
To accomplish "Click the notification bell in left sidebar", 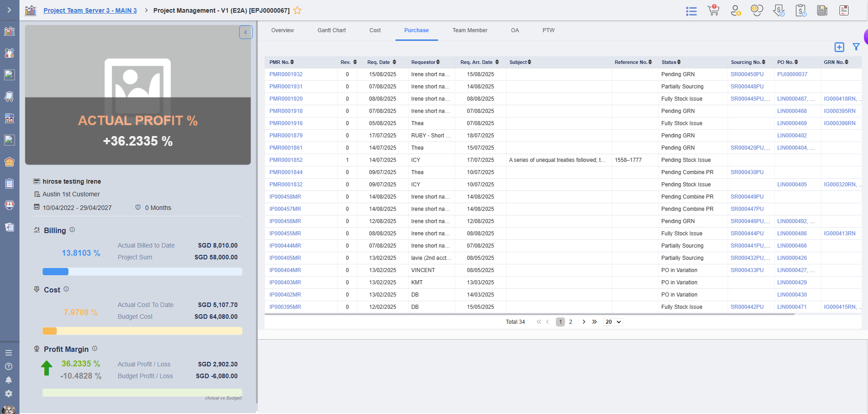I will click(9, 380).
